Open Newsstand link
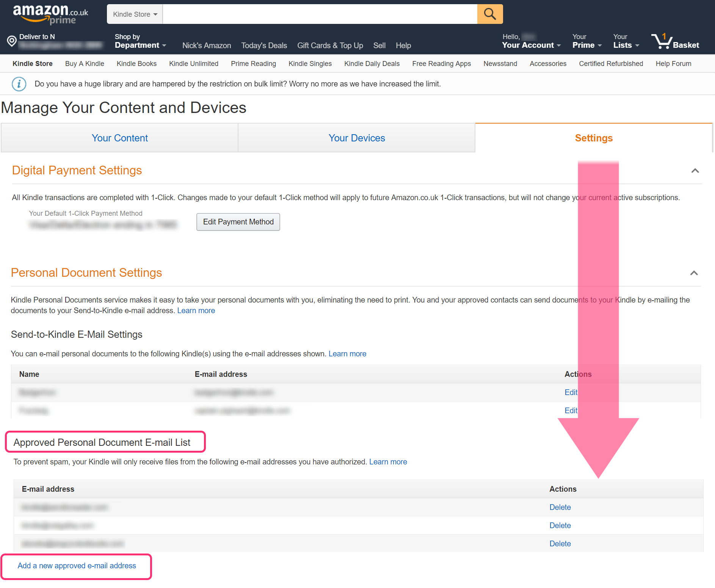 pos(500,64)
